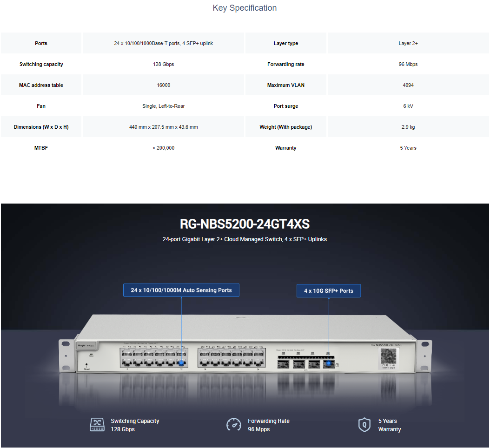Click the 'Layer 2+' value

[408, 43]
